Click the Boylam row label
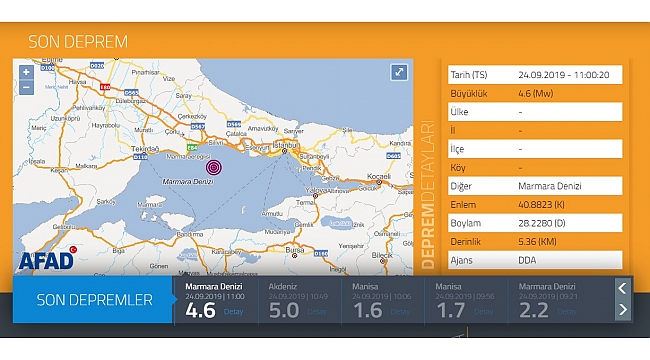 pos(466,223)
